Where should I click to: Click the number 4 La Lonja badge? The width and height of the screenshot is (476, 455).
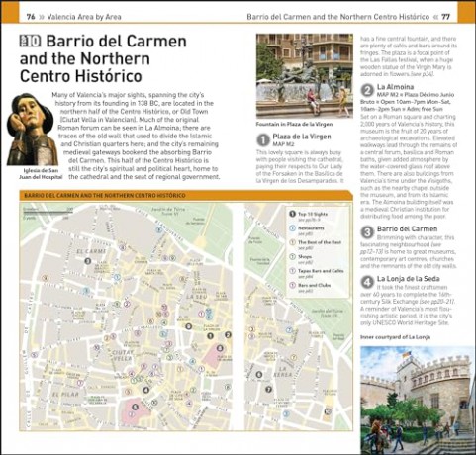366,282
